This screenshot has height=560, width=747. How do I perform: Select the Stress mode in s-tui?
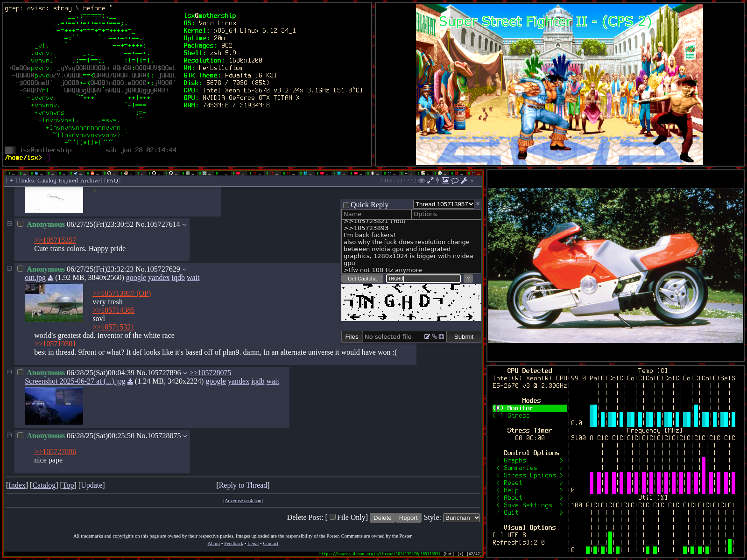(x=530, y=416)
